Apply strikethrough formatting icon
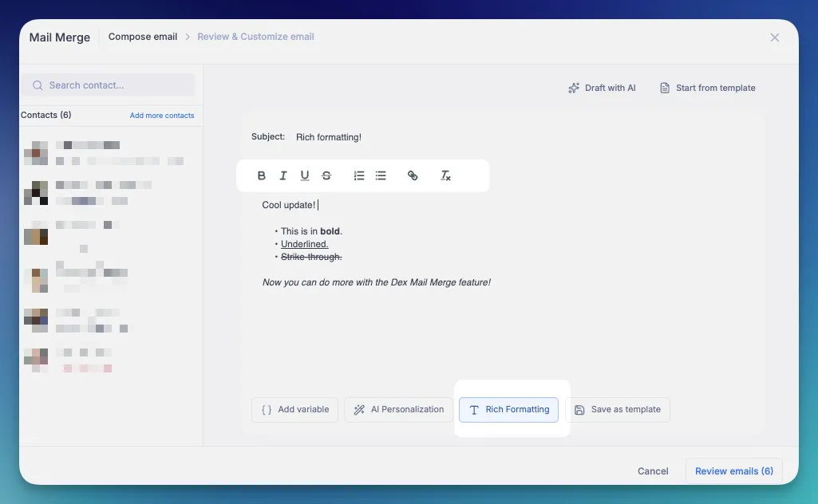 326,175
